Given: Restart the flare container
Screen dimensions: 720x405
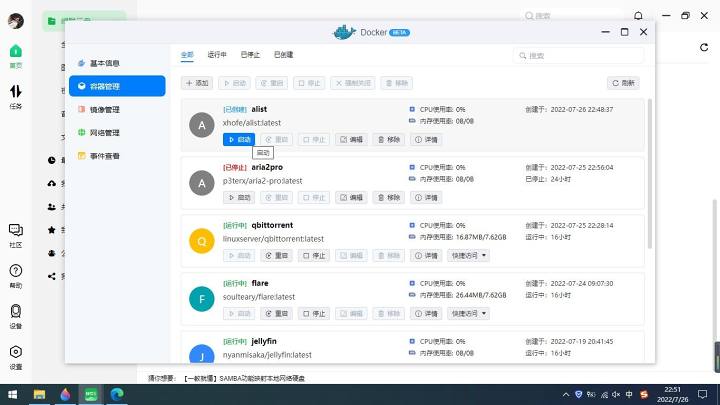Looking at the screenshot, I should [276, 314].
